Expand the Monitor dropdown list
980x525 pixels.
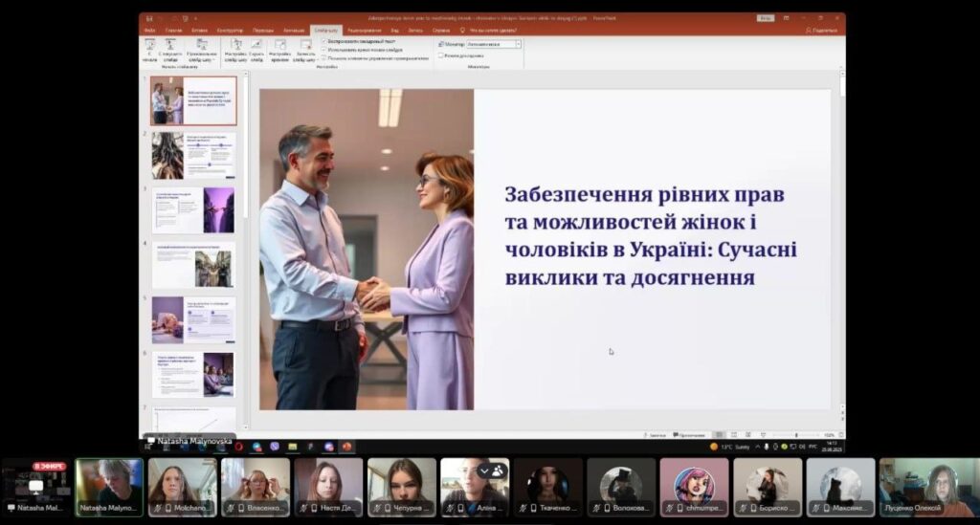(518, 44)
